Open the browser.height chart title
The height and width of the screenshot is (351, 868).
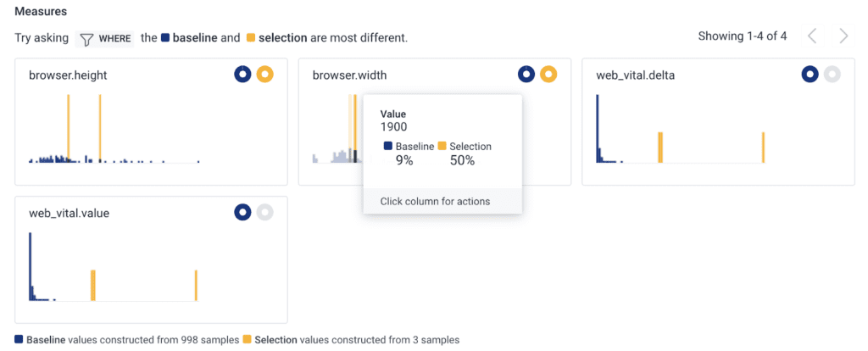(68, 75)
